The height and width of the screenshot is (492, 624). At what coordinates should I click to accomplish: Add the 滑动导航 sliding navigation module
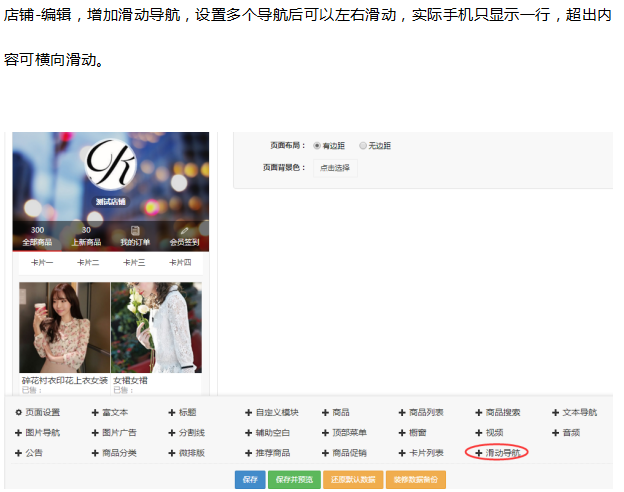coord(497,453)
